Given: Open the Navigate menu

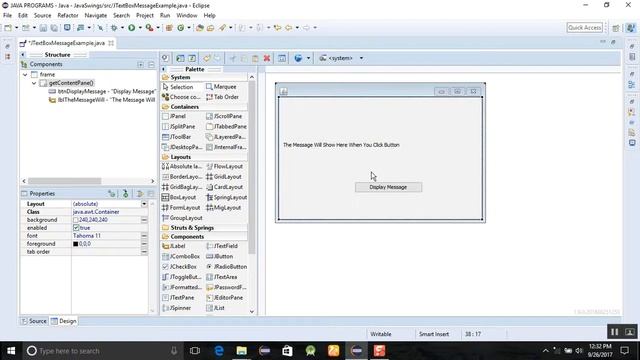Looking at the screenshot, I should (96, 16).
